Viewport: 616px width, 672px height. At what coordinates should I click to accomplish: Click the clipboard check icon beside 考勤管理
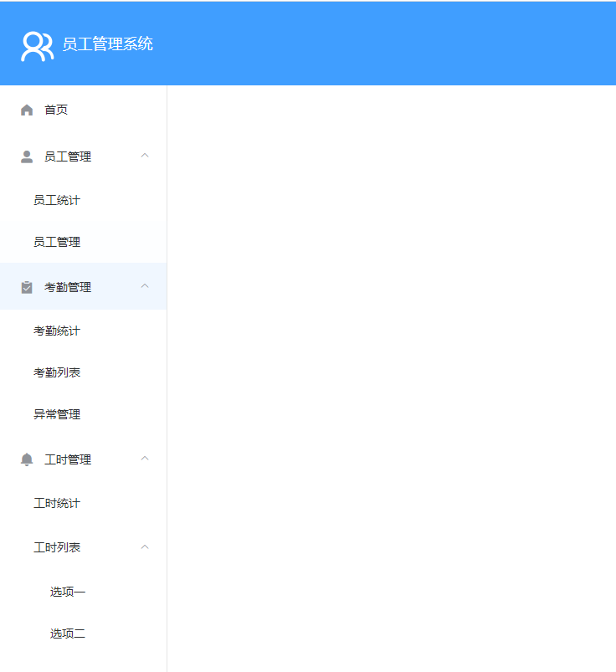click(x=27, y=287)
